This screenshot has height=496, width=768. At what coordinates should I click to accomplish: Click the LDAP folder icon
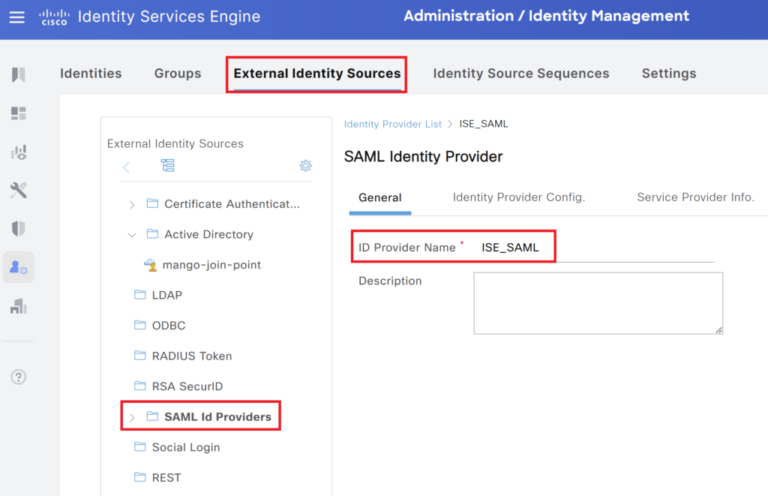[x=140, y=294]
